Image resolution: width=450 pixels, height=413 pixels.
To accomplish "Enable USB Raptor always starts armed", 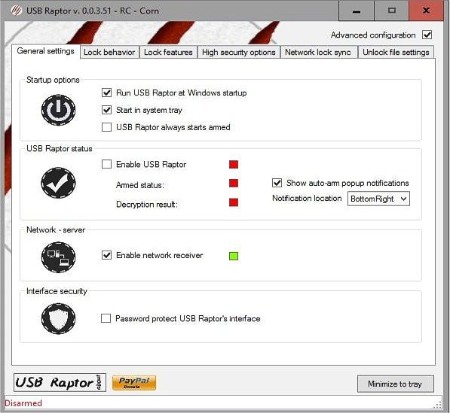I will click(x=107, y=127).
